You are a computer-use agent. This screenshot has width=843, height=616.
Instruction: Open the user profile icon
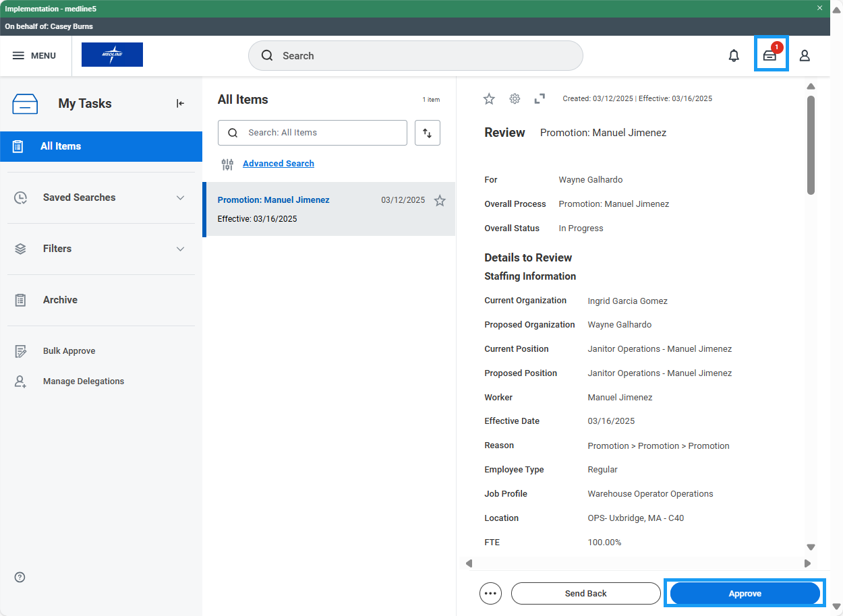pos(805,56)
